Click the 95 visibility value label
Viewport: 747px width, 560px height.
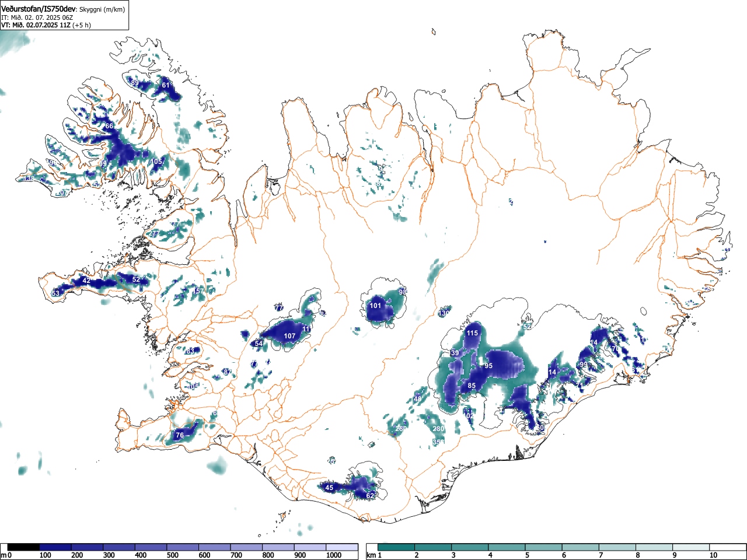488,366
